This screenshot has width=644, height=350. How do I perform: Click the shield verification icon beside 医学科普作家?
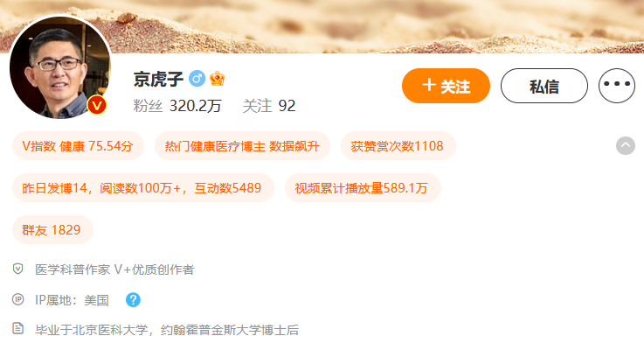pyautogui.click(x=17, y=269)
